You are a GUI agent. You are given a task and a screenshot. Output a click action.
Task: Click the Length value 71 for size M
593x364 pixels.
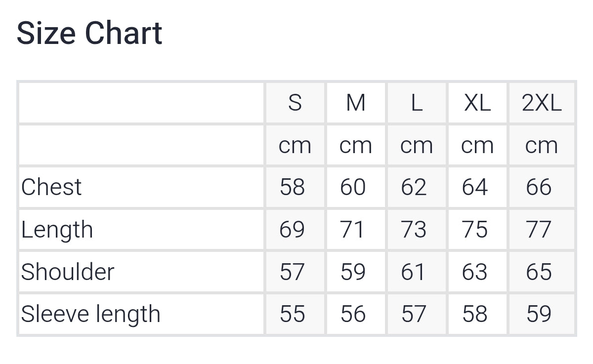[353, 230]
